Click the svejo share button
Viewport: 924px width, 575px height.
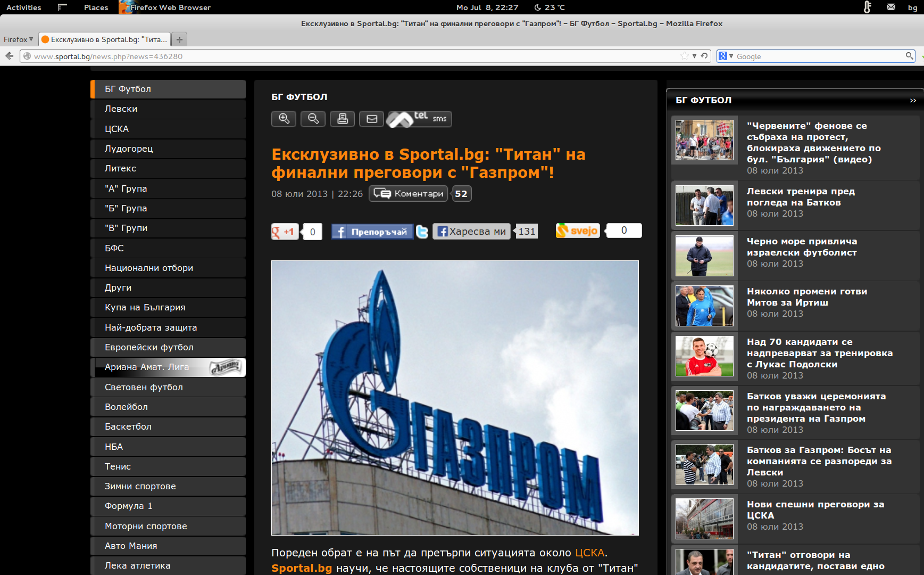click(578, 231)
